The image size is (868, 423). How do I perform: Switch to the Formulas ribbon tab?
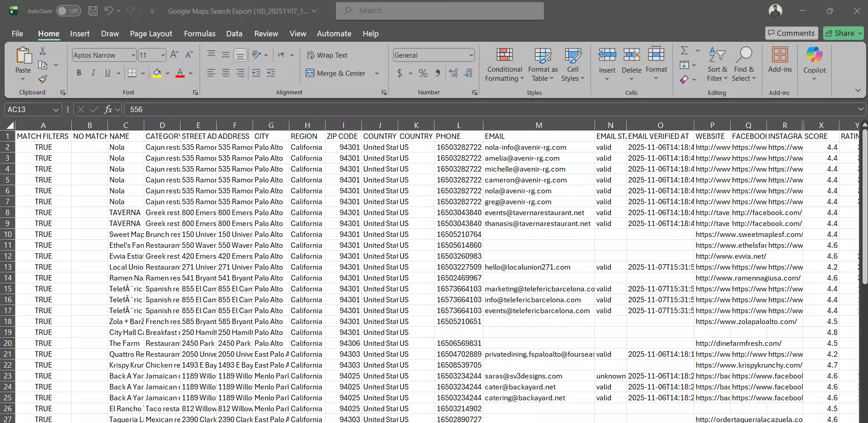[200, 34]
